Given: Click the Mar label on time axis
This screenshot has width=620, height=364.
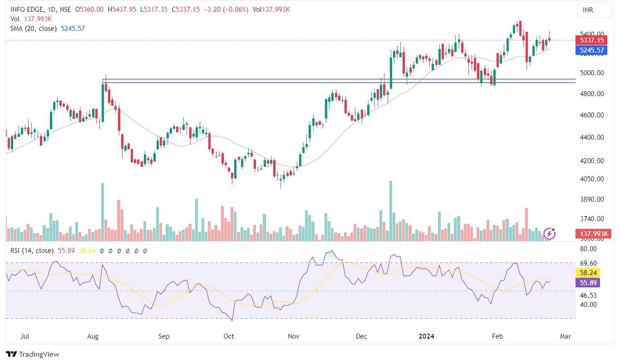Looking at the screenshot, I should click(565, 336).
